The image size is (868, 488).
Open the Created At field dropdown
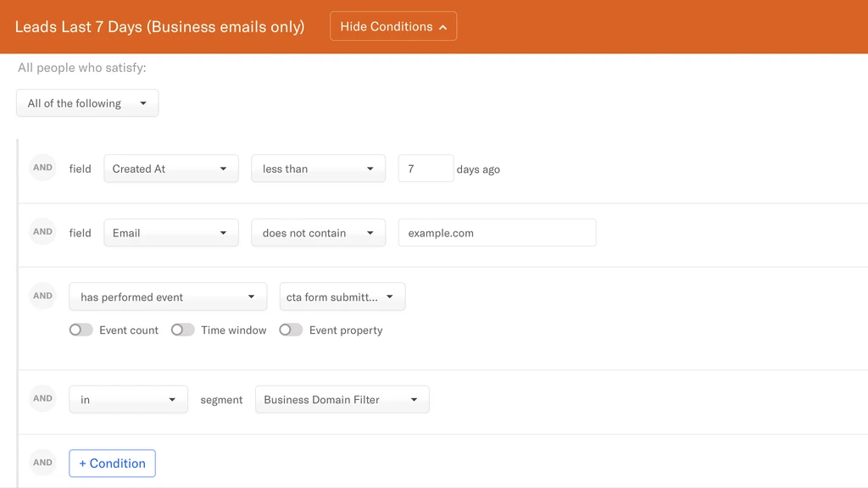[x=171, y=169]
